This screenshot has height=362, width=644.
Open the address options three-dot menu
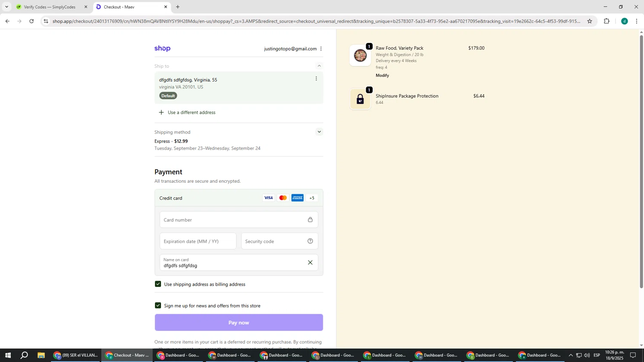pyautogui.click(x=316, y=79)
